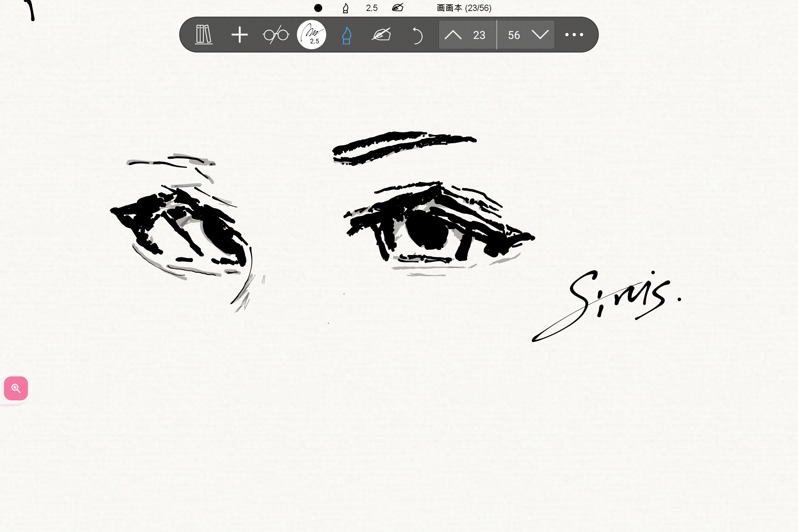This screenshot has height=532, width=798.
Task: Undo the last stroke
Action: pyautogui.click(x=417, y=35)
